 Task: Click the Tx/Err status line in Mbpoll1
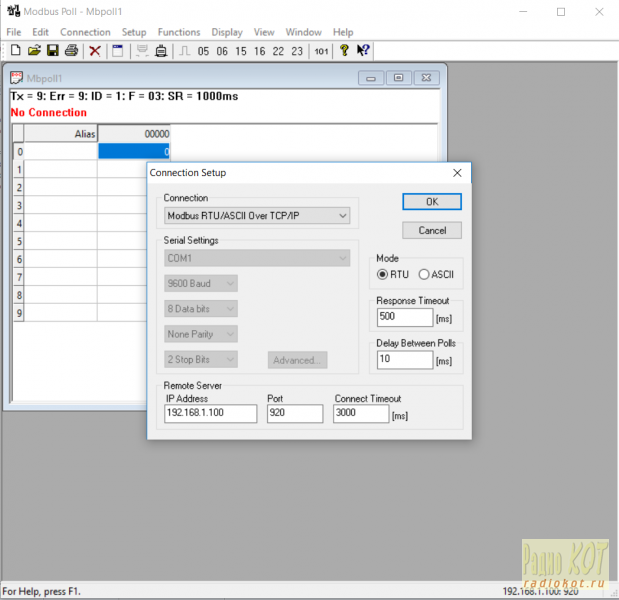click(124, 96)
